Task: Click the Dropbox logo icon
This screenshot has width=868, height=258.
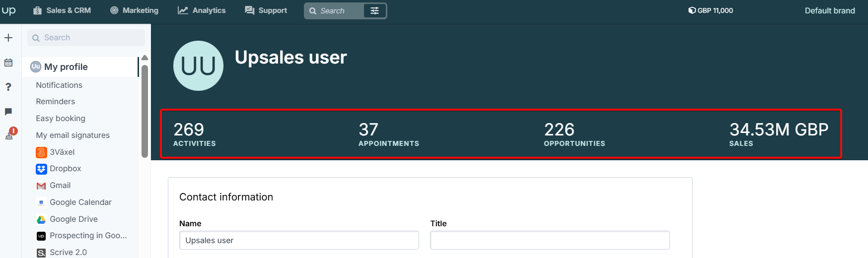Action: (x=41, y=169)
